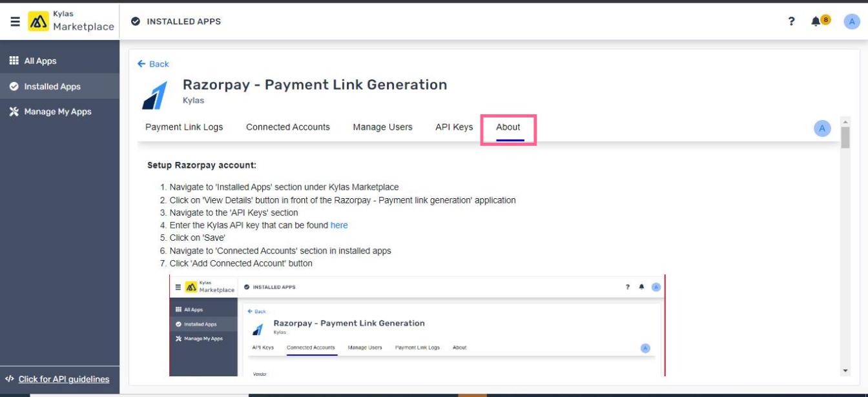The image size is (868, 397).
Task: Click the Razorpay app logo
Action: coord(155,95)
